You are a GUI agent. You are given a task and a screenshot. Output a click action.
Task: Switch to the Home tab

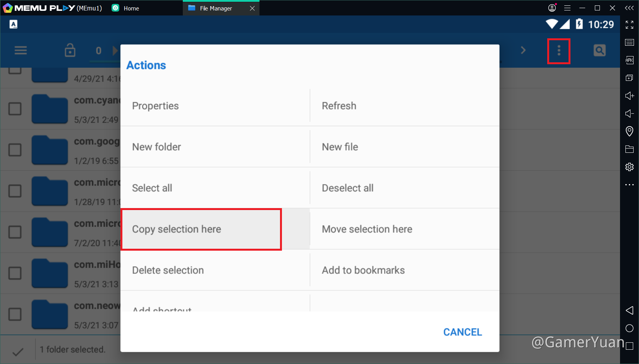click(131, 8)
